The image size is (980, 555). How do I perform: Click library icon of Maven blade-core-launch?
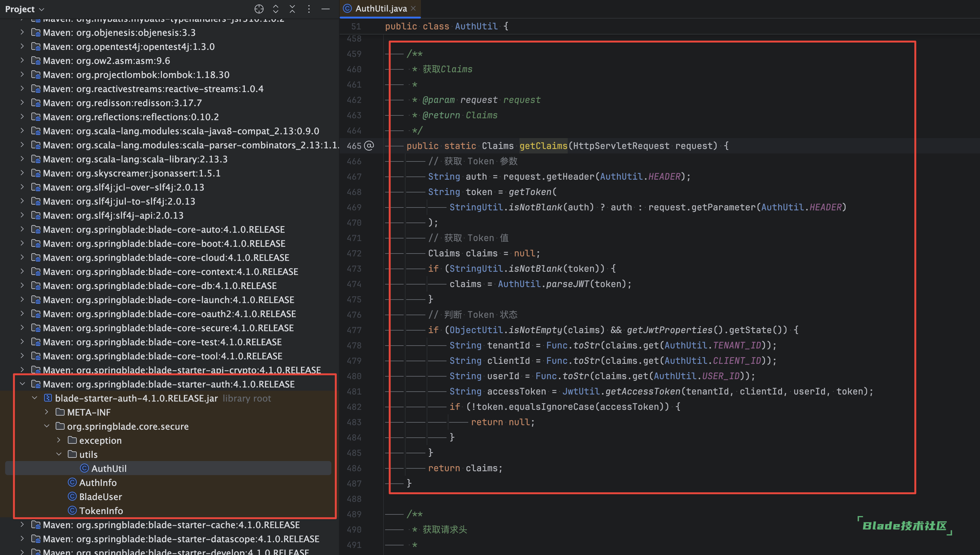coord(36,300)
